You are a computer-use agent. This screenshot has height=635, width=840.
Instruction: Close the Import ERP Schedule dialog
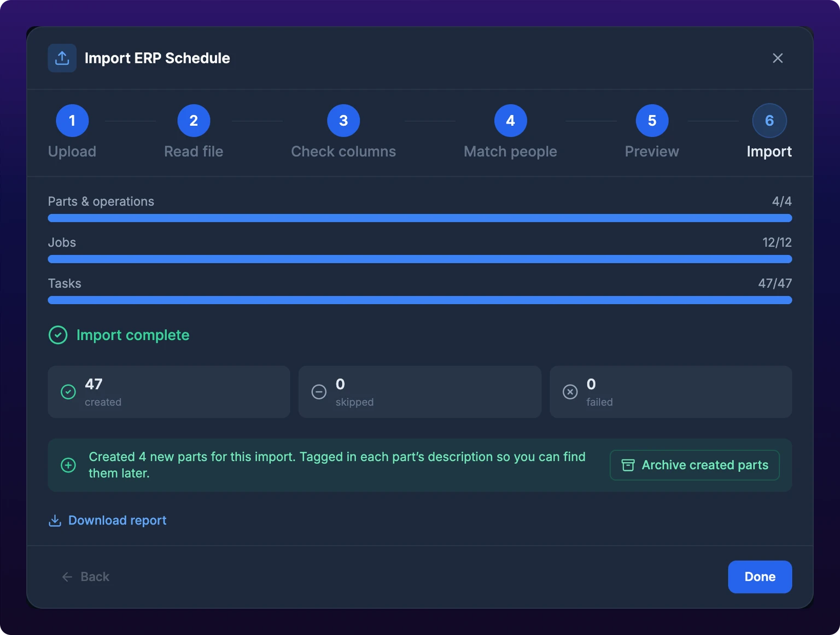pyautogui.click(x=778, y=58)
